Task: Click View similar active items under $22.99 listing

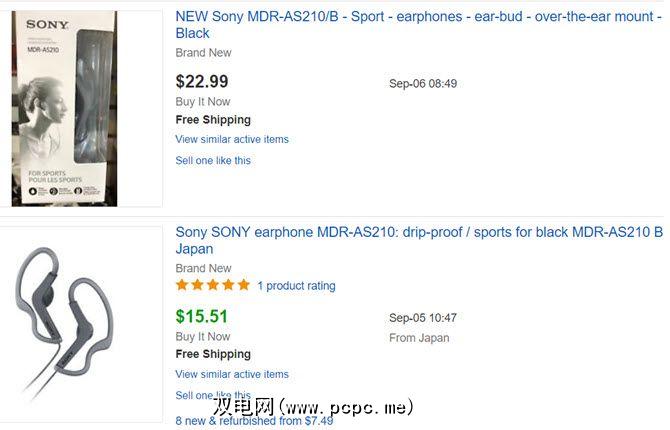Action: (232, 139)
